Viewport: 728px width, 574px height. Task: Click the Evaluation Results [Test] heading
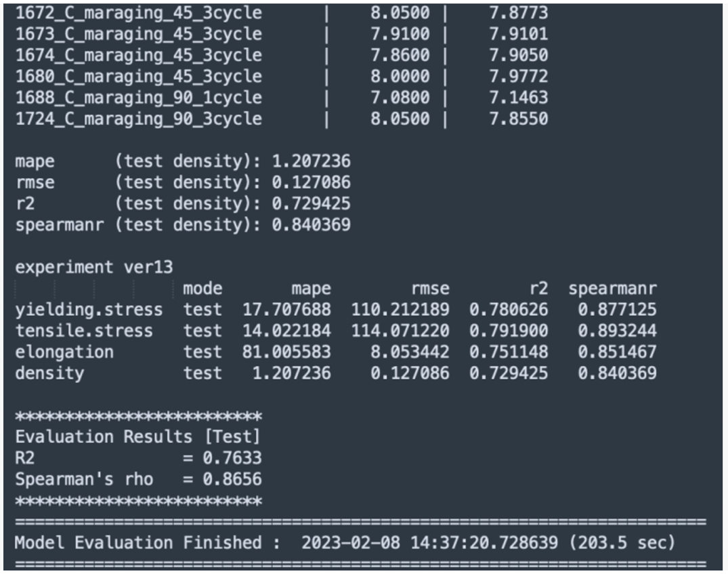coord(137,437)
